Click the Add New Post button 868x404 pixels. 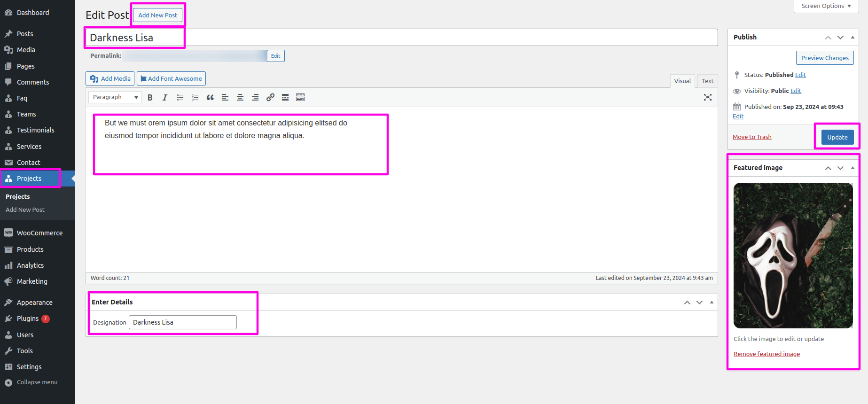click(158, 15)
